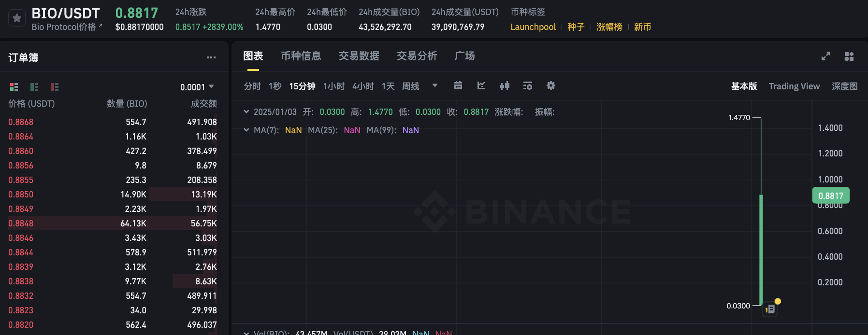This screenshot has height=335, width=868.
Task: Open the order book more options icon
Action: pyautogui.click(x=211, y=57)
